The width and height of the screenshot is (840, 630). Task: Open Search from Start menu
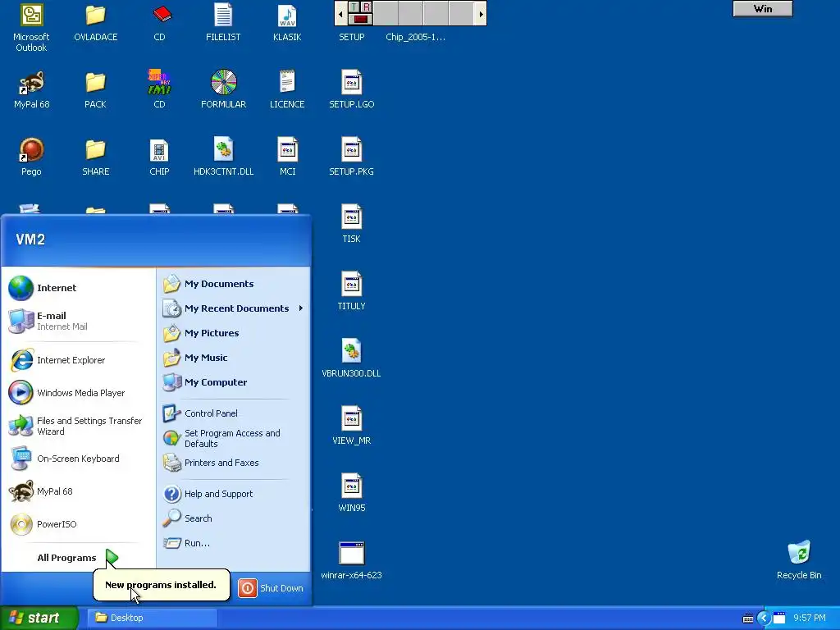point(234,518)
